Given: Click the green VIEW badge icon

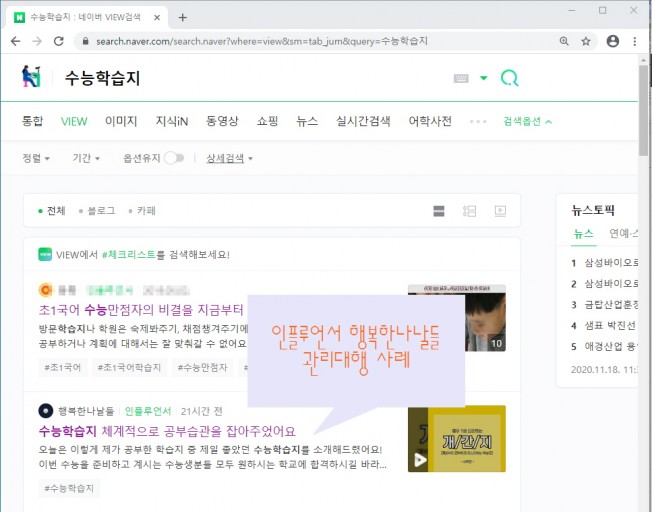Looking at the screenshot, I should point(45,255).
